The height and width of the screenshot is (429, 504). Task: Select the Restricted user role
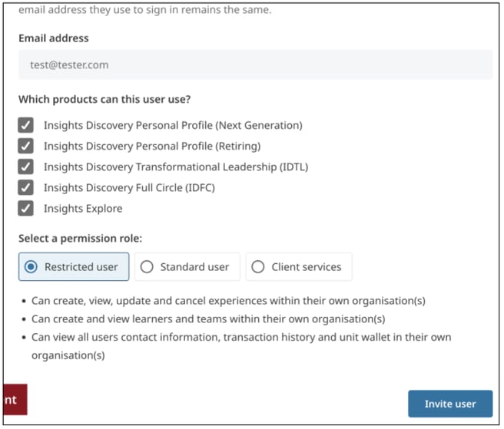pyautogui.click(x=74, y=267)
